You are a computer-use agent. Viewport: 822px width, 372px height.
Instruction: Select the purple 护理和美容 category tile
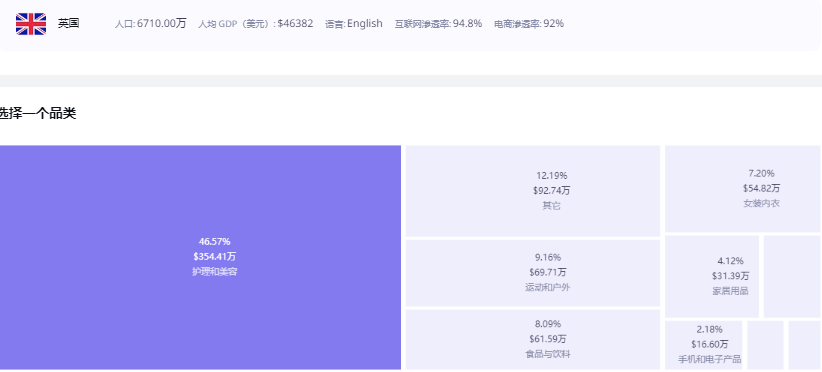[200, 257]
